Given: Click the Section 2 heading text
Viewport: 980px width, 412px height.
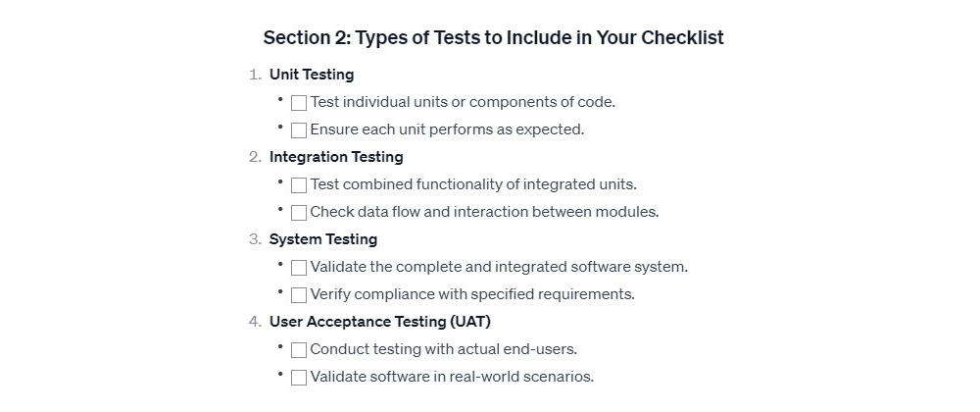Looking at the screenshot, I should point(493,38).
